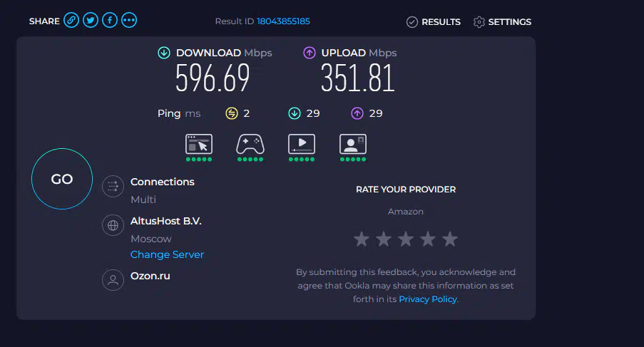Start a new test with GO
Viewport: 644px width, 347px height.
click(x=62, y=179)
